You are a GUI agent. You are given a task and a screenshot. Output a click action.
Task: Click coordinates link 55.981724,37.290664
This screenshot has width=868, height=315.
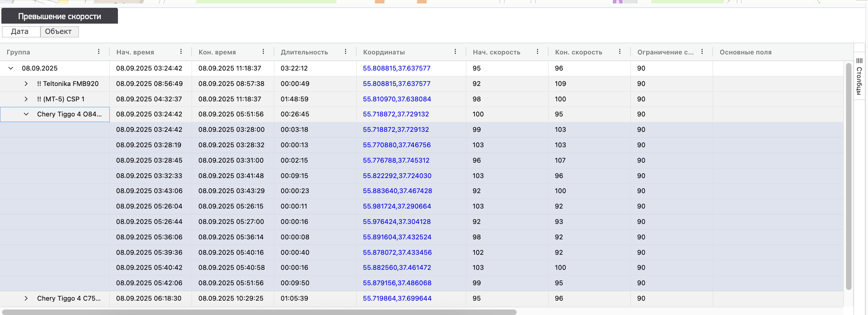point(397,206)
